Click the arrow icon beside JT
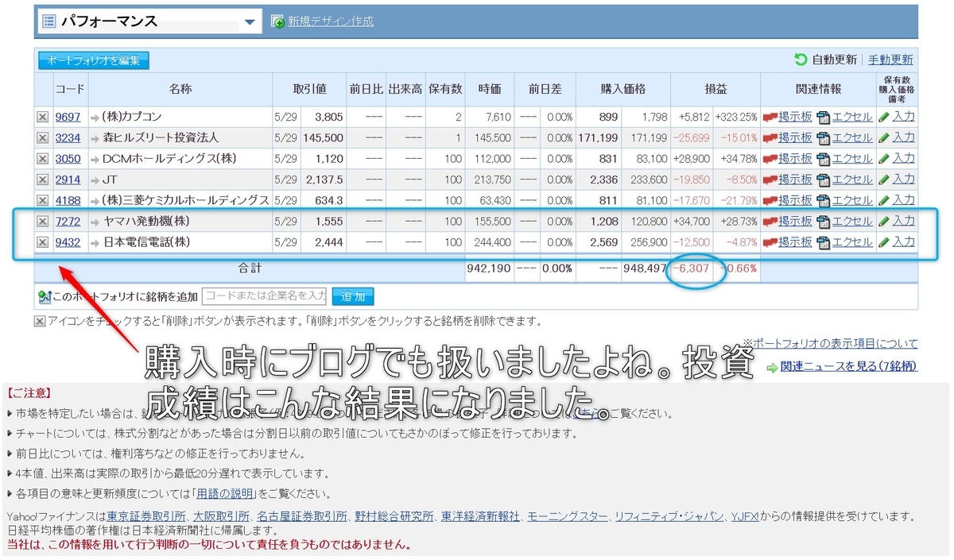 point(95,180)
